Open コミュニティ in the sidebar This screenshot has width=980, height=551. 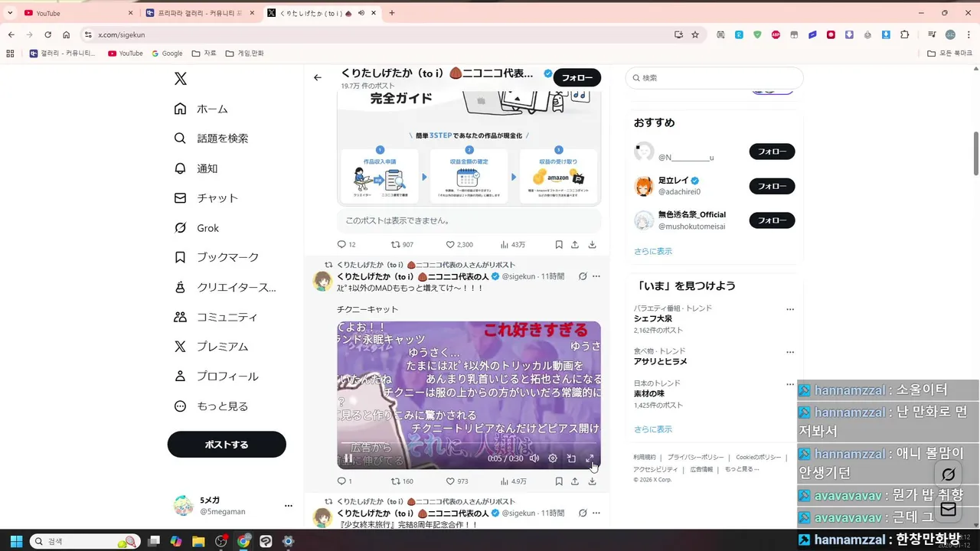216,317
